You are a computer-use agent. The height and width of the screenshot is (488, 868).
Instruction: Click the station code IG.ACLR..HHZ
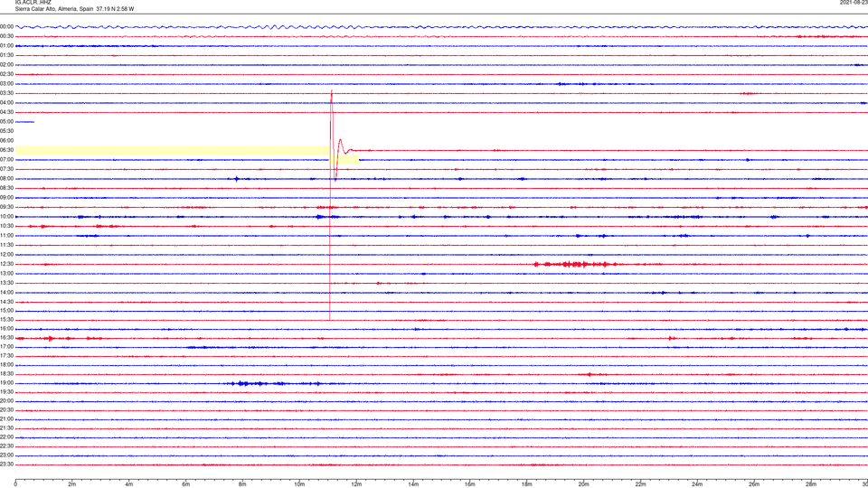click(33, 2)
